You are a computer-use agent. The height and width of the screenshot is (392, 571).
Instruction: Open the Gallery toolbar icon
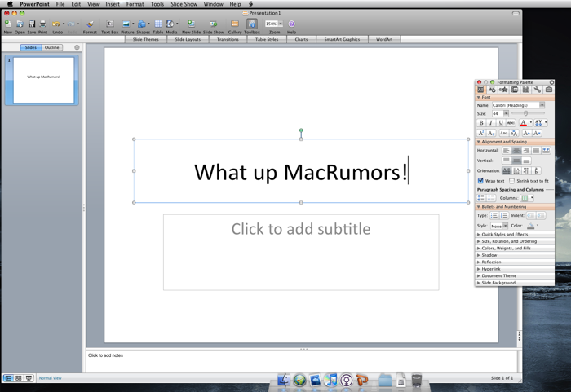click(235, 24)
